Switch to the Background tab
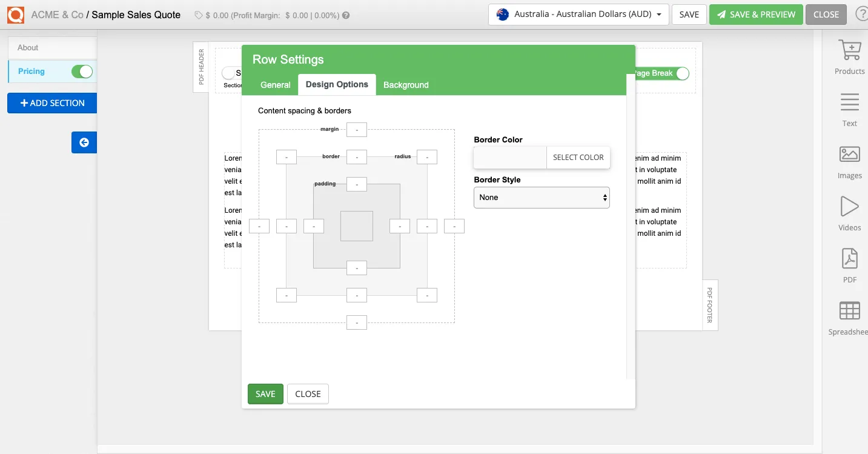 tap(406, 85)
